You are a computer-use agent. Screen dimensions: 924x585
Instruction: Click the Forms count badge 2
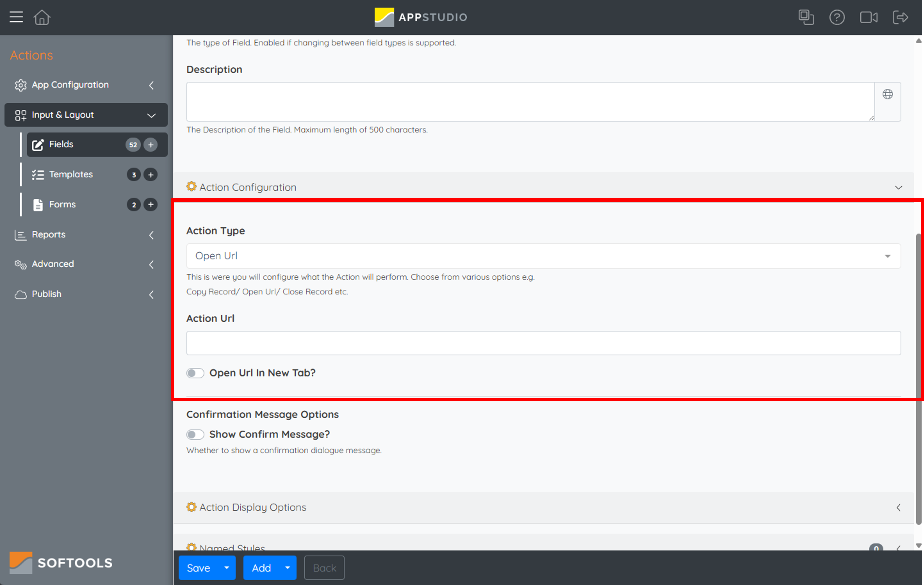click(134, 204)
